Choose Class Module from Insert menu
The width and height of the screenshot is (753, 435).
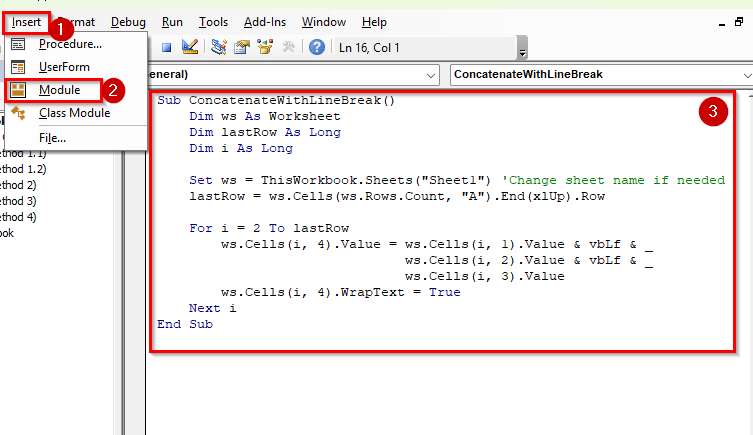(74, 113)
